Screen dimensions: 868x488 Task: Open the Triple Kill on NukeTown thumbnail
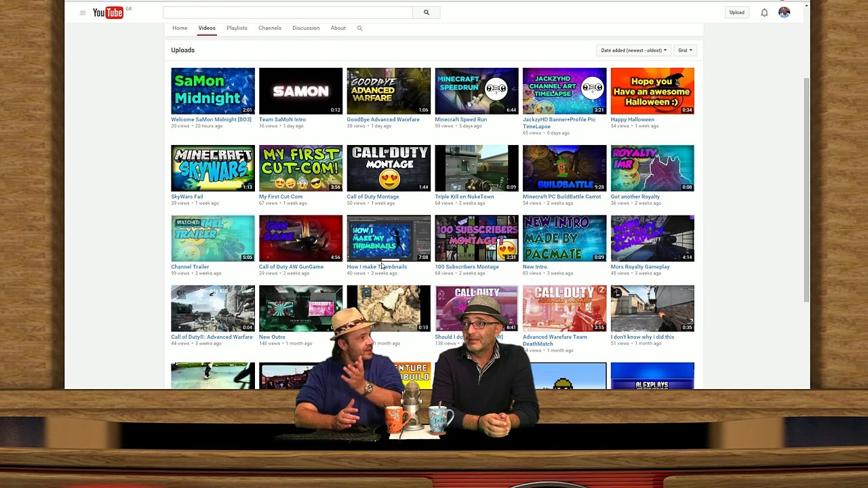(477, 168)
